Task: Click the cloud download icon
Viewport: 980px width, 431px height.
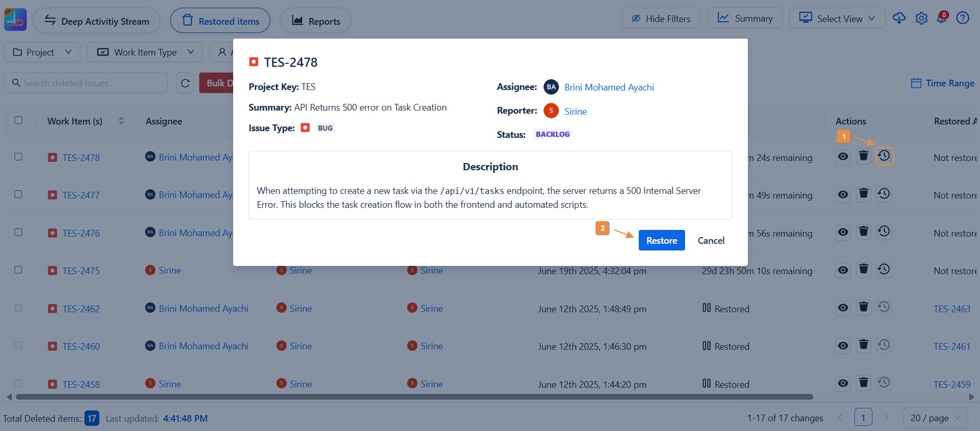Action: click(899, 19)
